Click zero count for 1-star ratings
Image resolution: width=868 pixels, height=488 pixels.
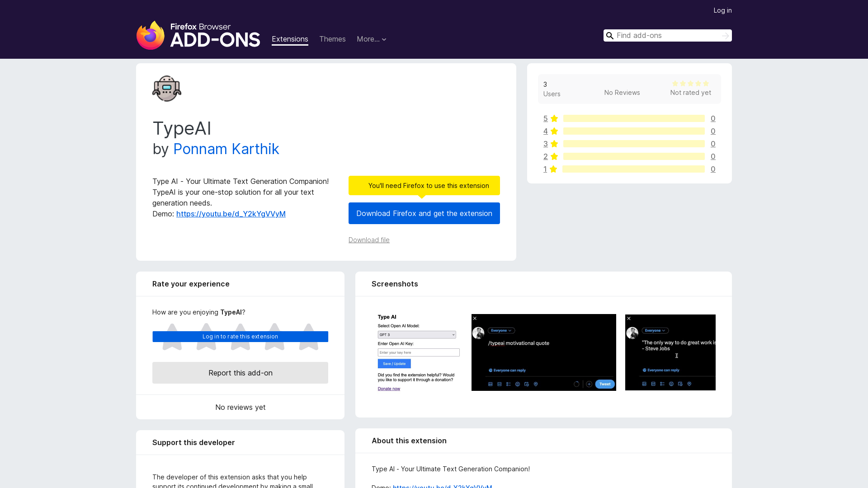click(x=713, y=169)
